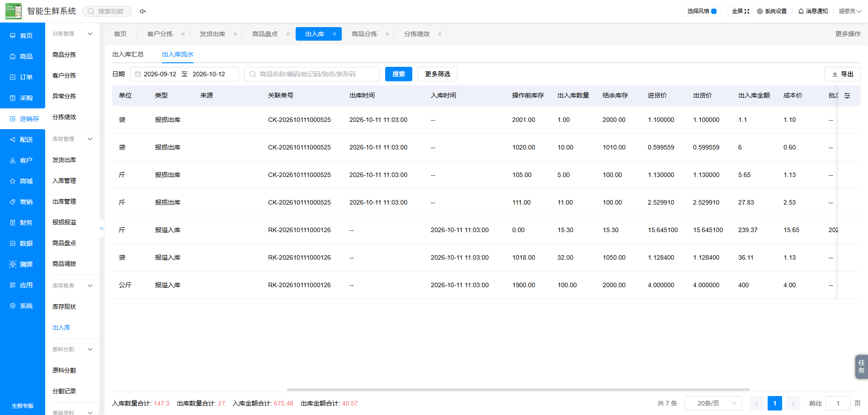Go to the 配送 delivery sidebar item
Viewport: 868px width, 415px height.
point(23,140)
